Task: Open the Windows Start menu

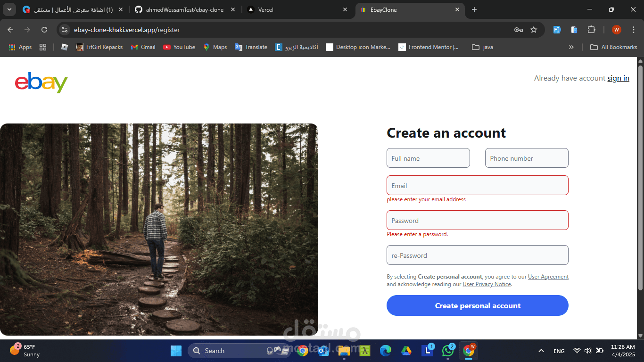Action: click(176, 351)
